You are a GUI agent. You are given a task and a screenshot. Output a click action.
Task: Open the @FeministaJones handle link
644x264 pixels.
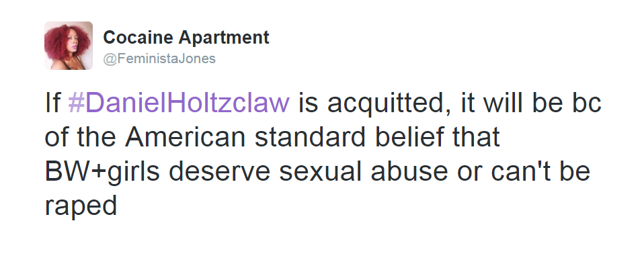coord(159,58)
